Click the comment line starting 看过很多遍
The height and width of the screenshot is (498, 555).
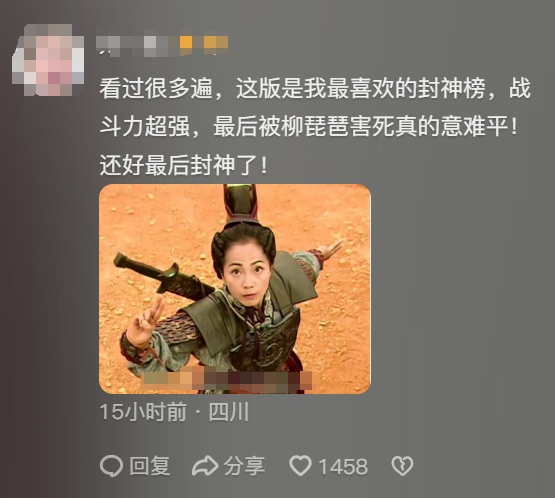pyautogui.click(x=315, y=88)
